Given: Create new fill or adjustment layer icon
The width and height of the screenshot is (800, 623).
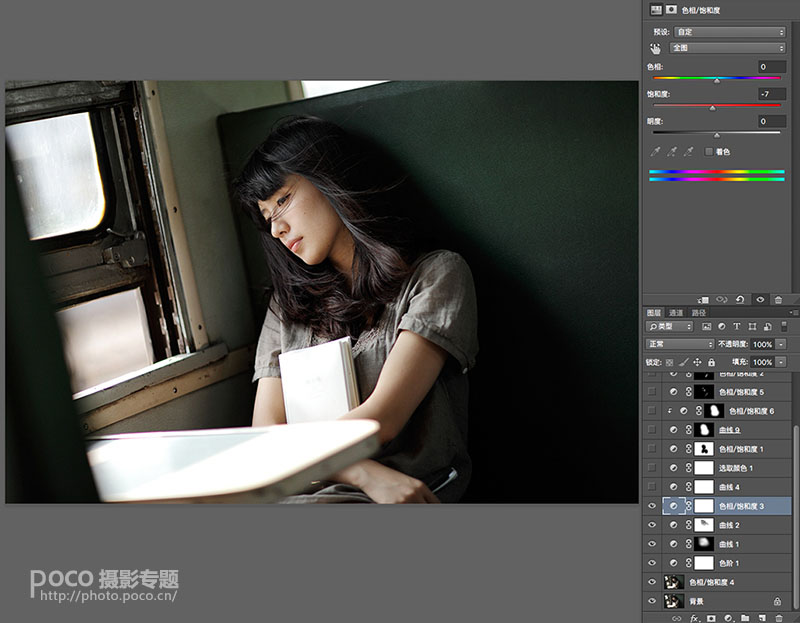Looking at the screenshot, I should [728, 618].
